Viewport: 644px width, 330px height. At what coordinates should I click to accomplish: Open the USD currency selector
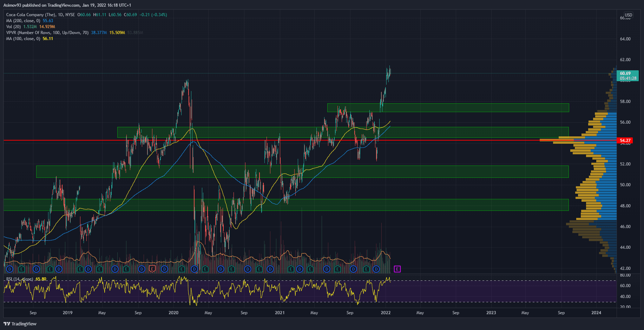628,15
